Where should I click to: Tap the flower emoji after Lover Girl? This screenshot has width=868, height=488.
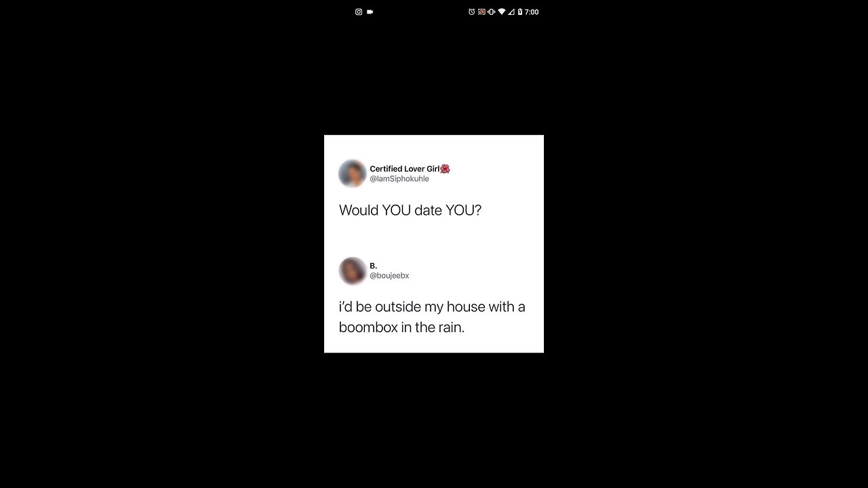pos(445,169)
